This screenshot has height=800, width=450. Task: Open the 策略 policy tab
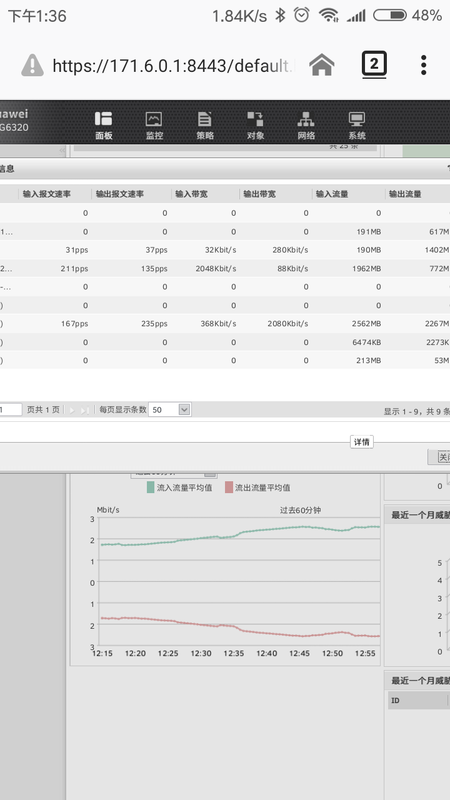click(205, 126)
